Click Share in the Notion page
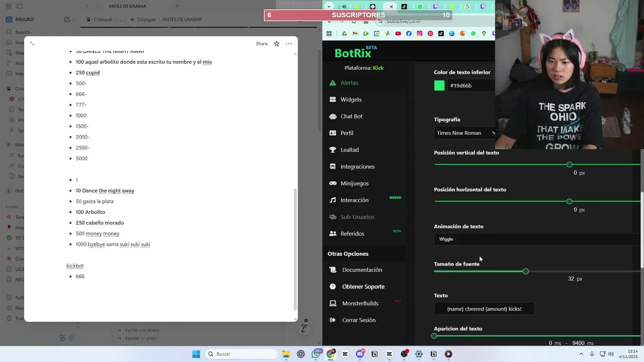The width and height of the screenshot is (644, 362). (262, 44)
